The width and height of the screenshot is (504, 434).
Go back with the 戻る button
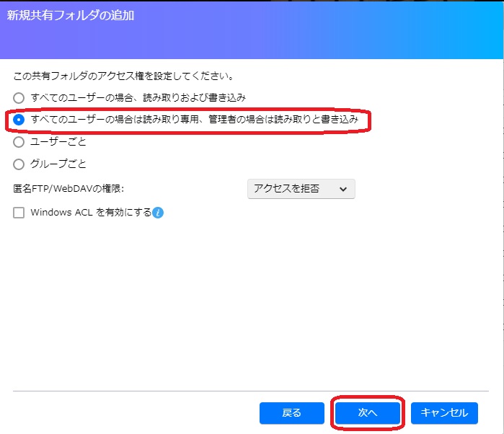(292, 413)
